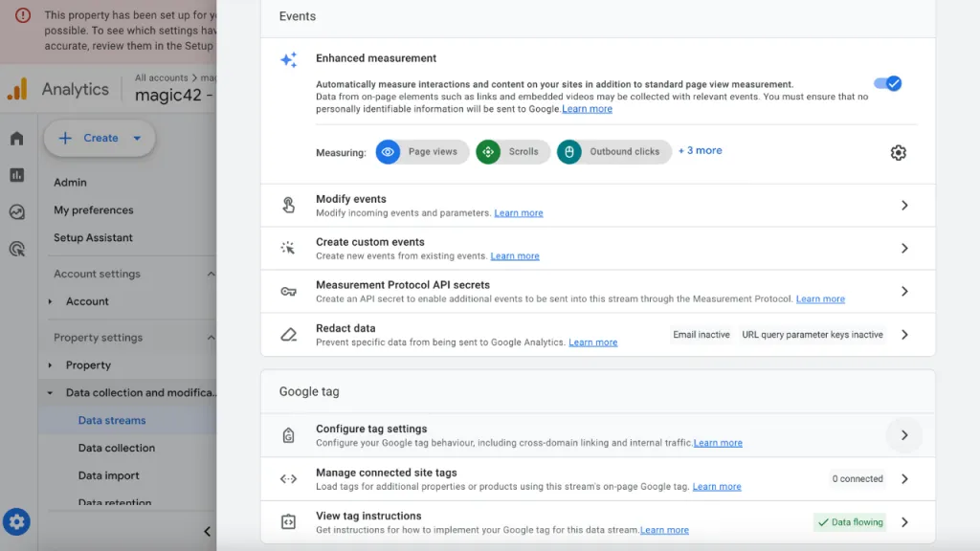Screen dimensions: 980x551
Task: Collapse the sidebar with bottom arrow
Action: (x=208, y=532)
